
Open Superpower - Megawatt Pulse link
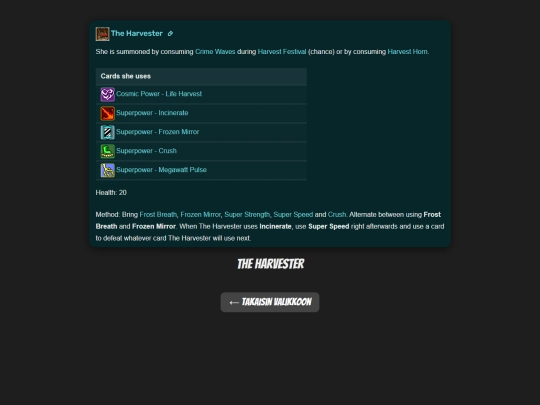(x=161, y=169)
